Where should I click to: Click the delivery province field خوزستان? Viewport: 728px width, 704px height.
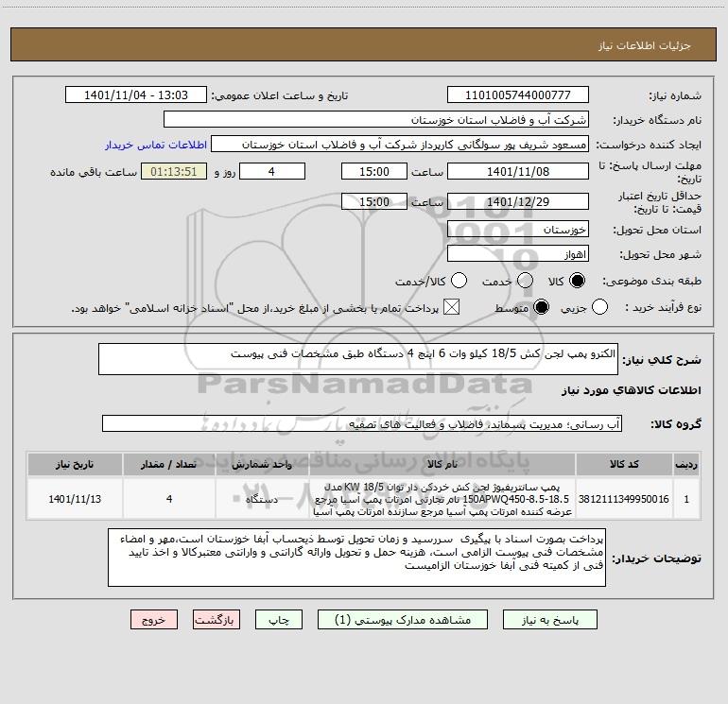[x=518, y=230]
